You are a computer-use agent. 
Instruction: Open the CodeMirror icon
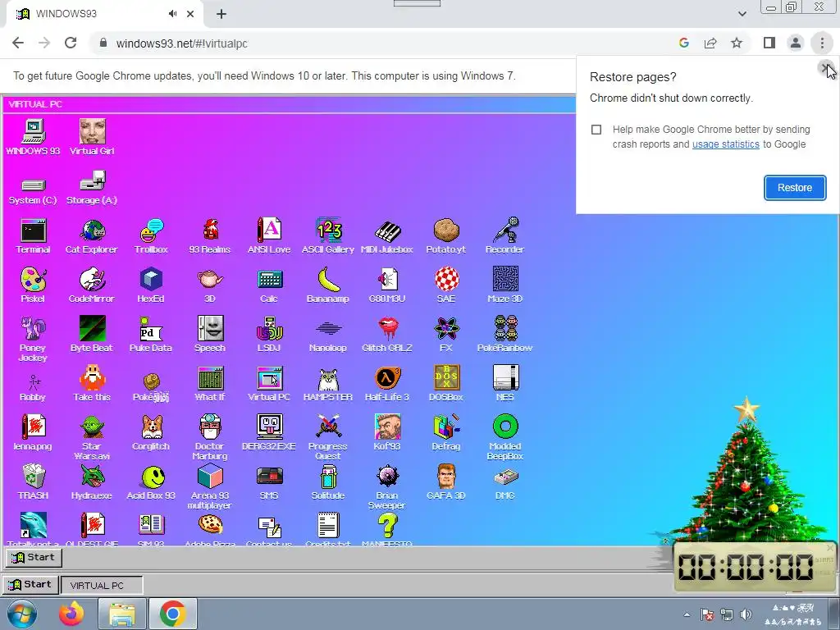(x=92, y=285)
